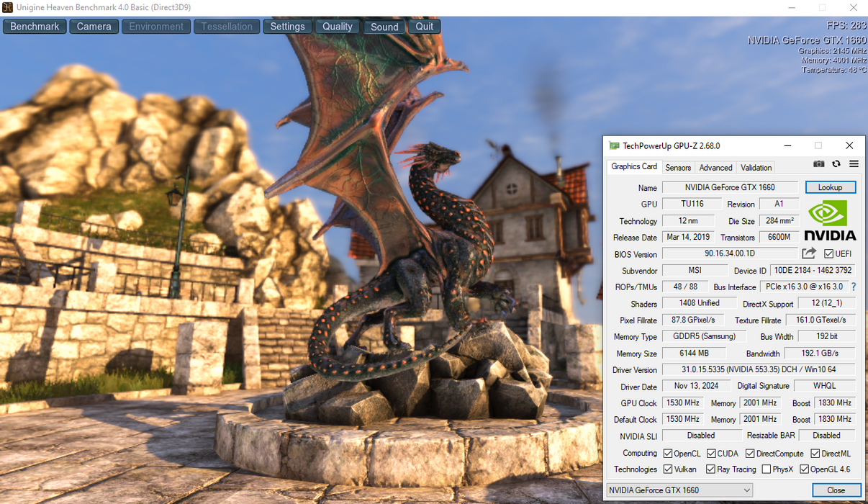Viewport: 868px width, 504px height.
Task: Click the BIOS Version field
Action: coord(729,253)
